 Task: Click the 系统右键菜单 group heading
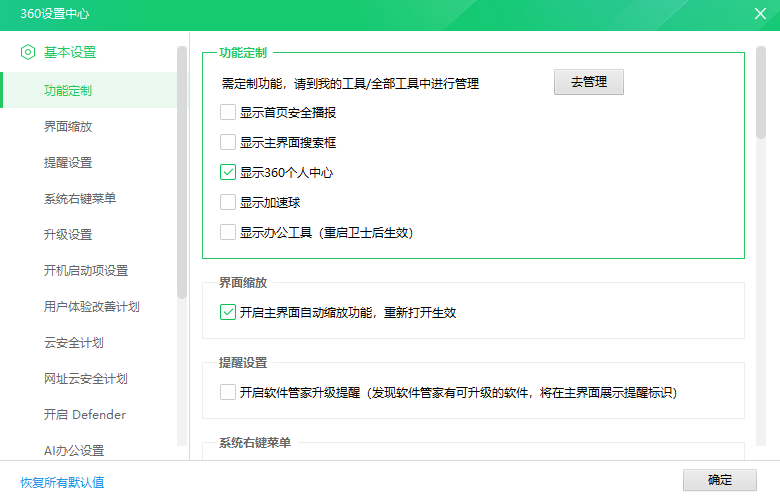click(x=255, y=442)
